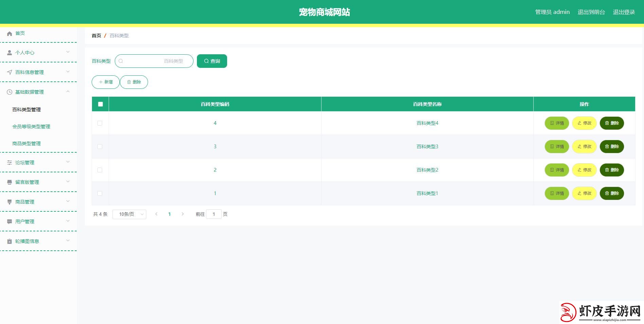644x324 pixels.
Task: Open the 10条/页 page size dropdown
Action: [129, 214]
